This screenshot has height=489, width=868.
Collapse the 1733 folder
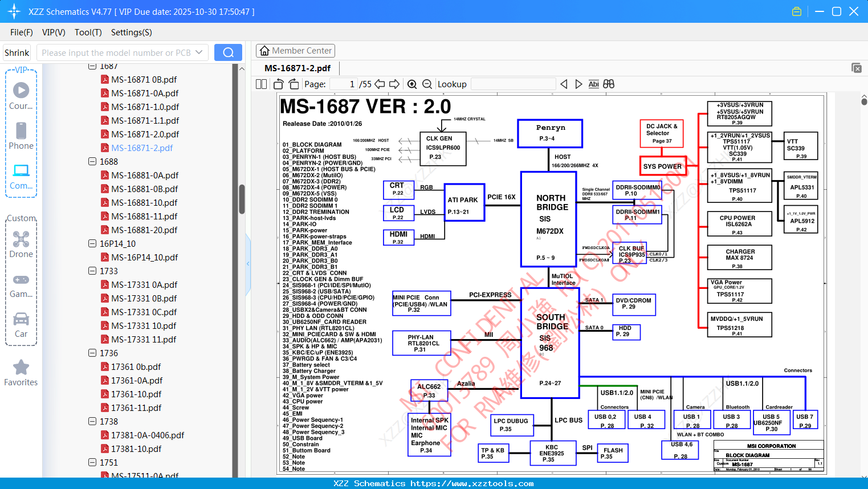(92, 271)
